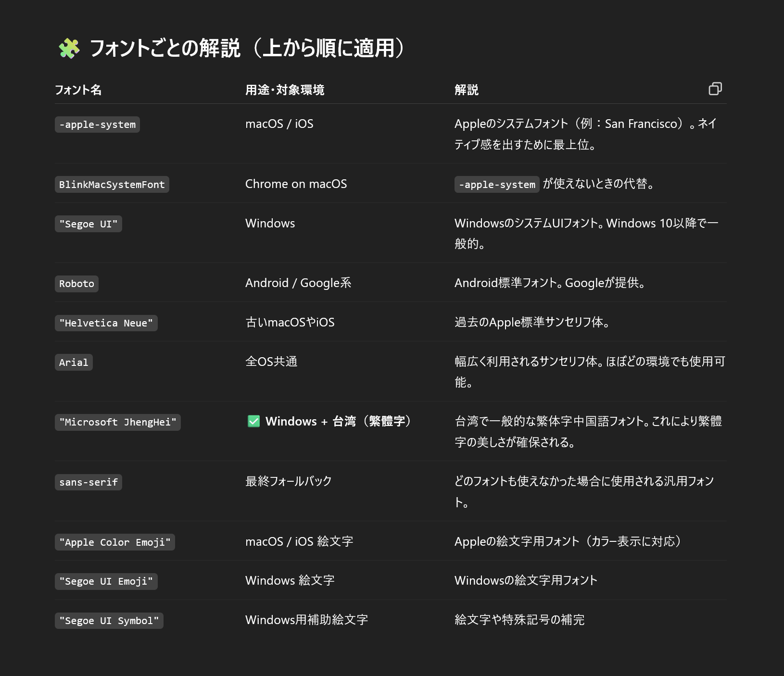Click the 過去のApple標準サンセリフ体 description
784x676 pixels.
[x=532, y=323]
